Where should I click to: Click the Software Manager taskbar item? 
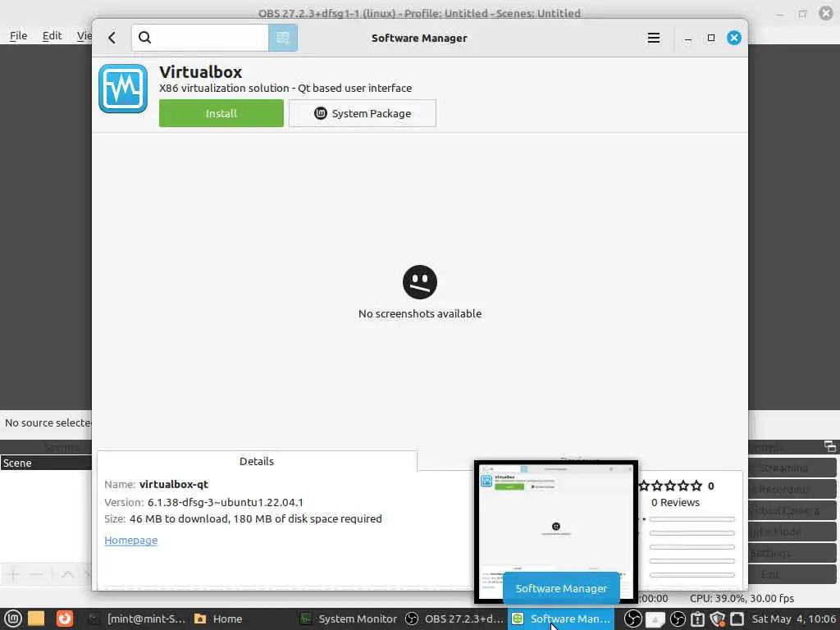pos(560,619)
